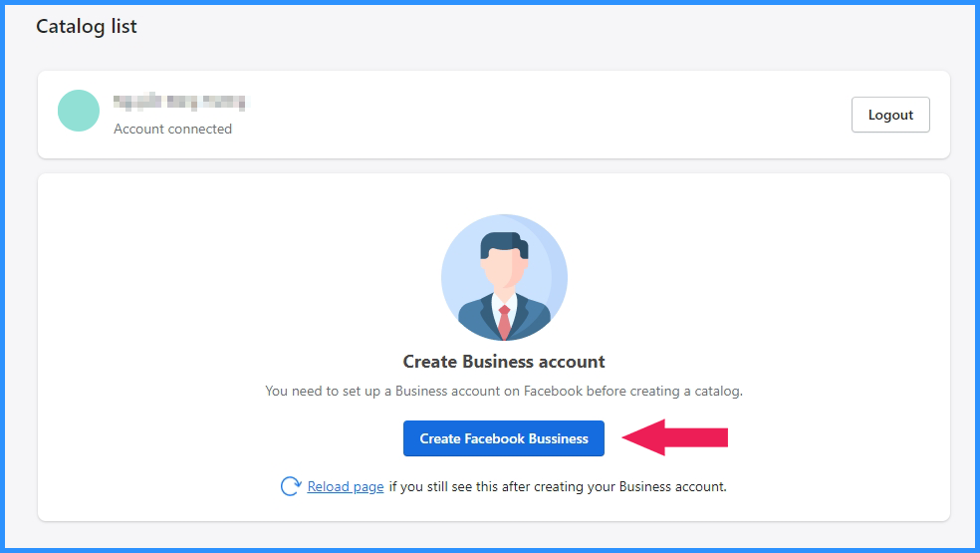Click the businessman illustration's face
The height and width of the screenshot is (553, 980).
pos(504,269)
